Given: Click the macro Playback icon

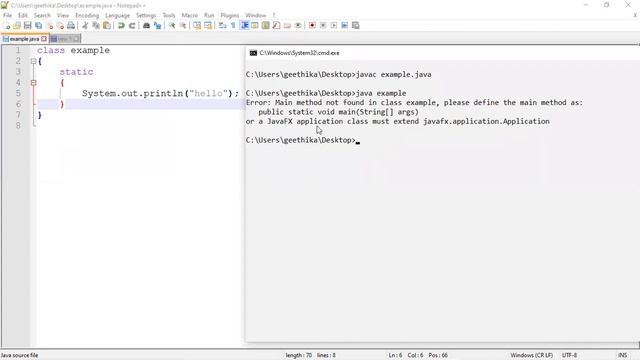Looking at the screenshot, I should (x=333, y=25).
